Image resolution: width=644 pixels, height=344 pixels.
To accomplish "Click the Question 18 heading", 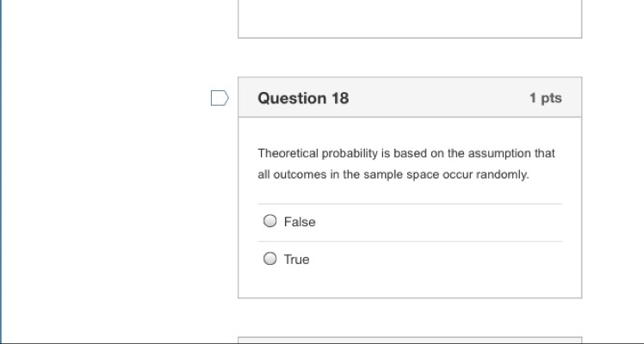I will click(303, 98).
